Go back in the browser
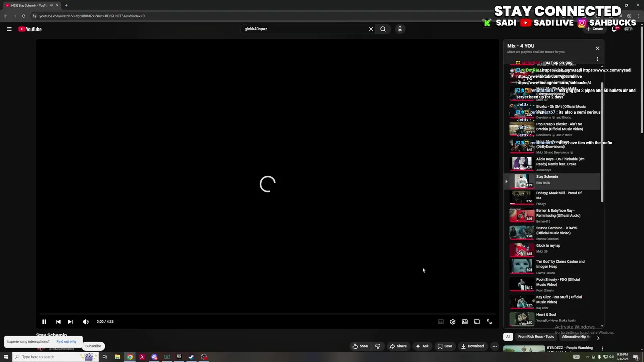The image size is (644, 362). point(6,16)
